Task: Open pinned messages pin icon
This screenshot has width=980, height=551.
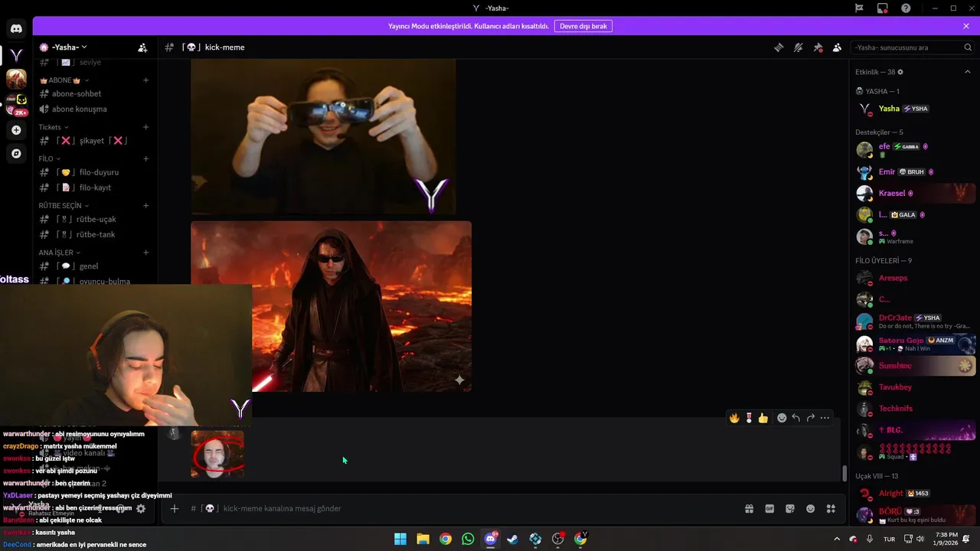Action: tap(818, 47)
